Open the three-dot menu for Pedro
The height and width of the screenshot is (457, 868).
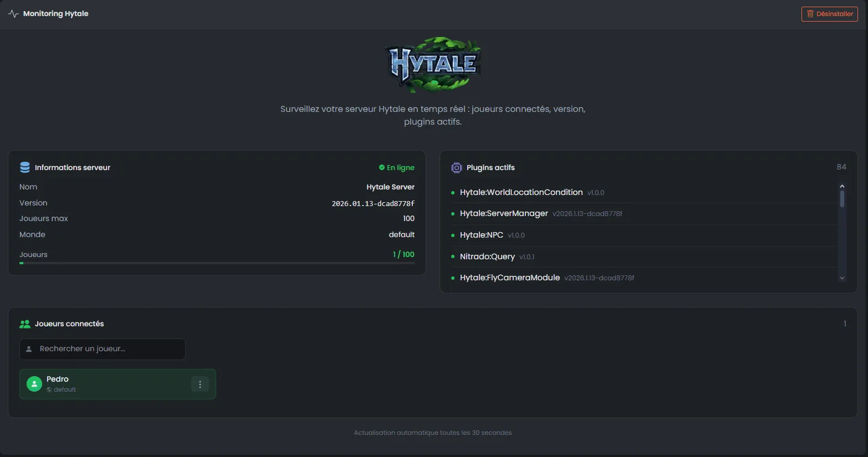point(200,384)
